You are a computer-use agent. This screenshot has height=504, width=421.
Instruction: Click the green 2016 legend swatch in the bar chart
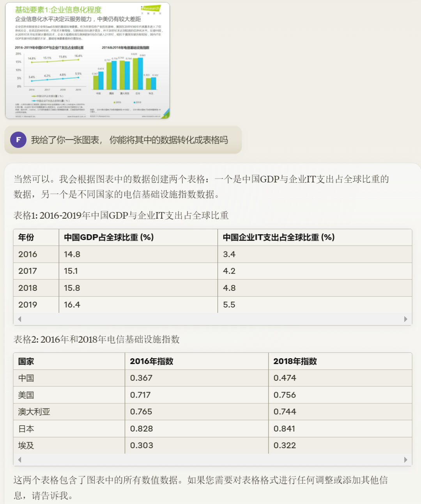tap(114, 102)
